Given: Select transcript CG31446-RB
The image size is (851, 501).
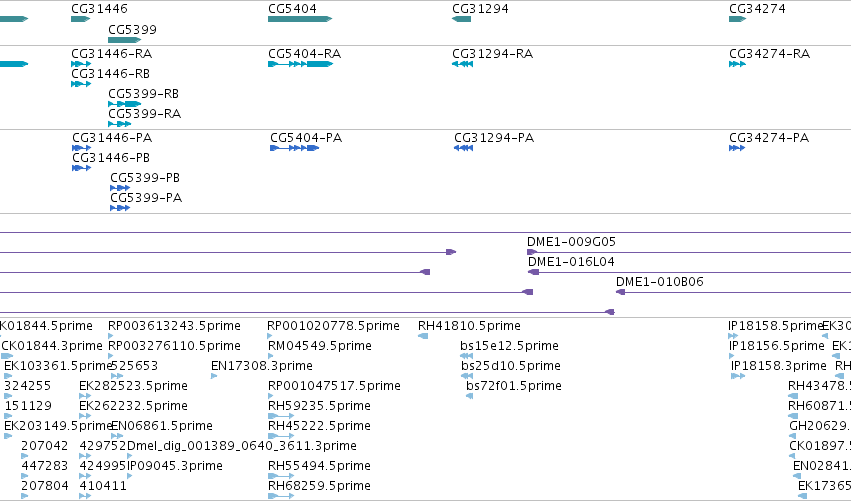Looking at the screenshot, I should [110, 74].
